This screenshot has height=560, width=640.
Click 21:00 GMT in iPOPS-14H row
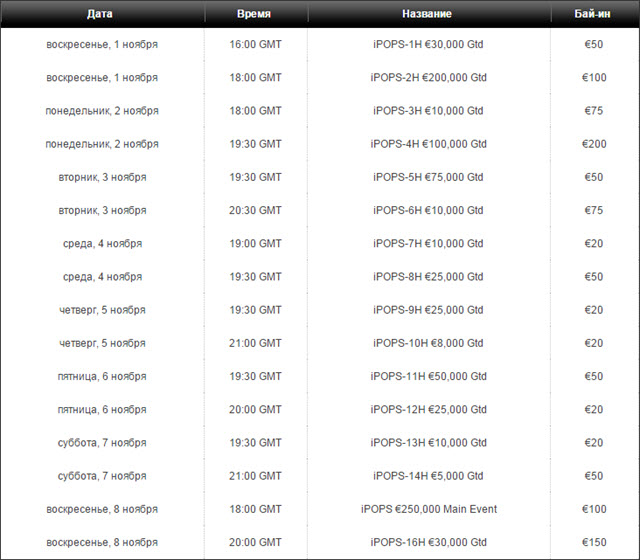click(x=256, y=476)
